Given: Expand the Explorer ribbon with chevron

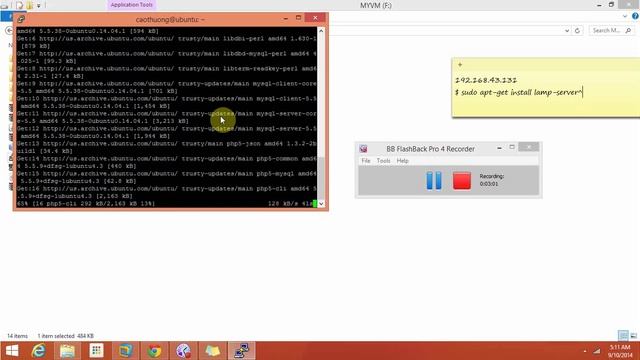Looking at the screenshot, I should pyautogui.click(x=625, y=16).
